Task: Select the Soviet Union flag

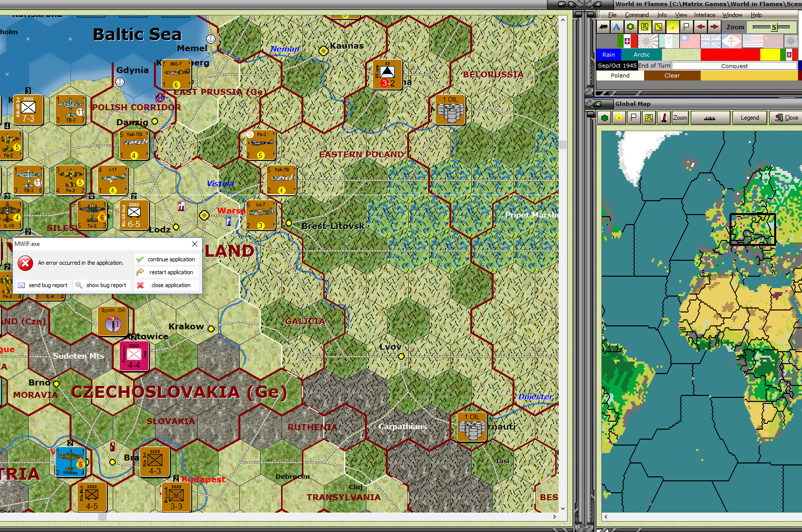Action: (773, 41)
